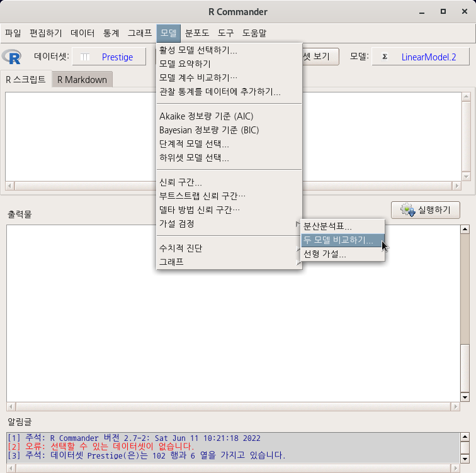Choose 하위셋 모델 선택...
The height and width of the screenshot is (473, 476).
coord(229,158)
